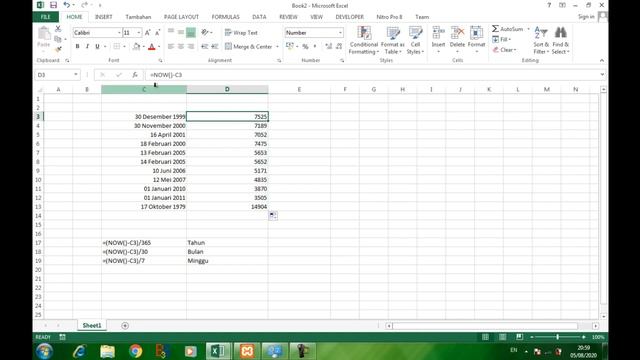Increase font size with the larger A icon
The height and width of the screenshot is (360, 640).
pos(148,33)
